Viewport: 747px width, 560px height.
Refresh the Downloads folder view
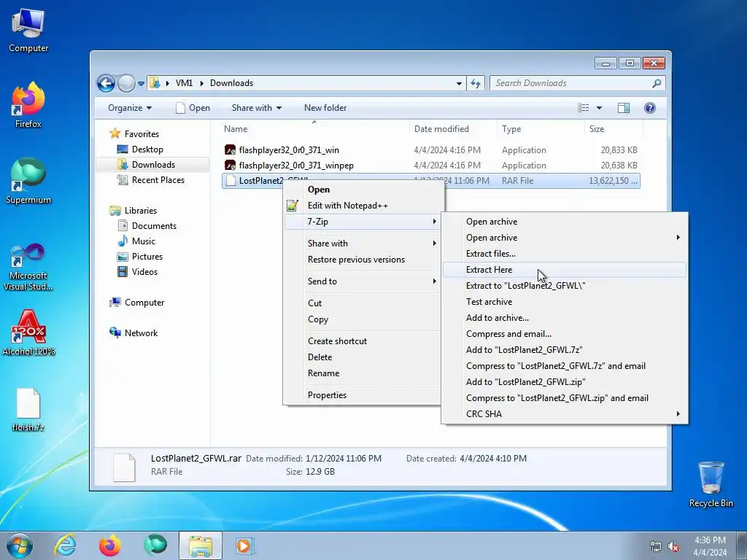(x=476, y=83)
